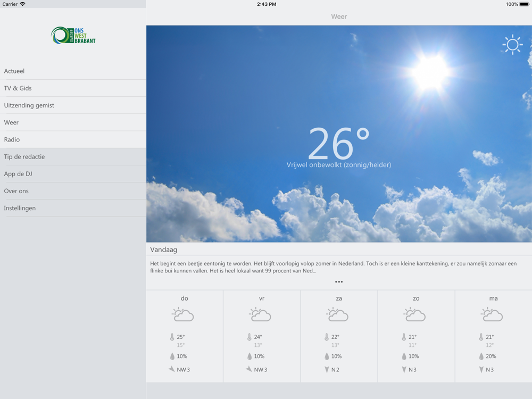Image resolution: width=532 pixels, height=399 pixels.
Task: Open the TV & Gids section
Action: pyautogui.click(x=73, y=88)
